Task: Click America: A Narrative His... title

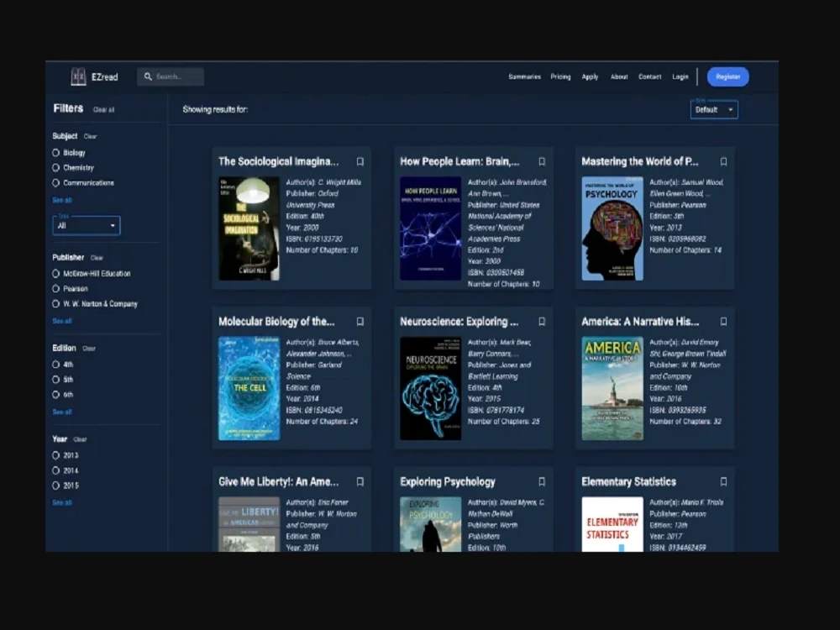Action: [x=640, y=322]
